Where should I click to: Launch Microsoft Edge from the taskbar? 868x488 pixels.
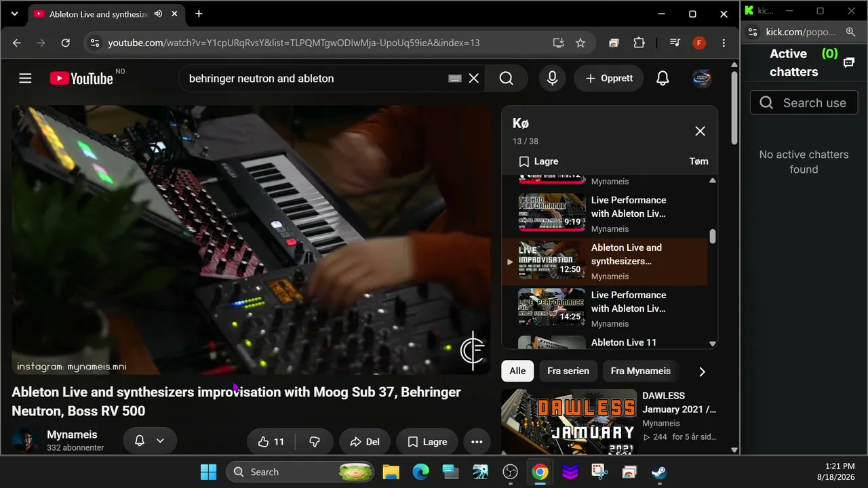[x=420, y=472]
